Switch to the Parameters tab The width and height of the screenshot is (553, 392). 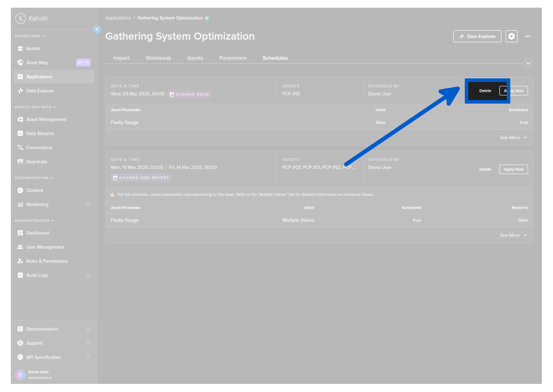coord(233,58)
